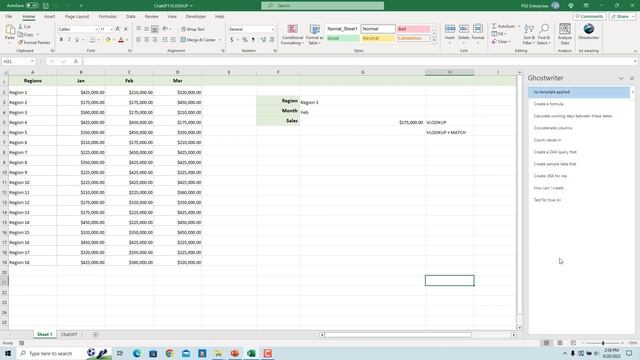Open Format as Table menu

click(x=314, y=34)
